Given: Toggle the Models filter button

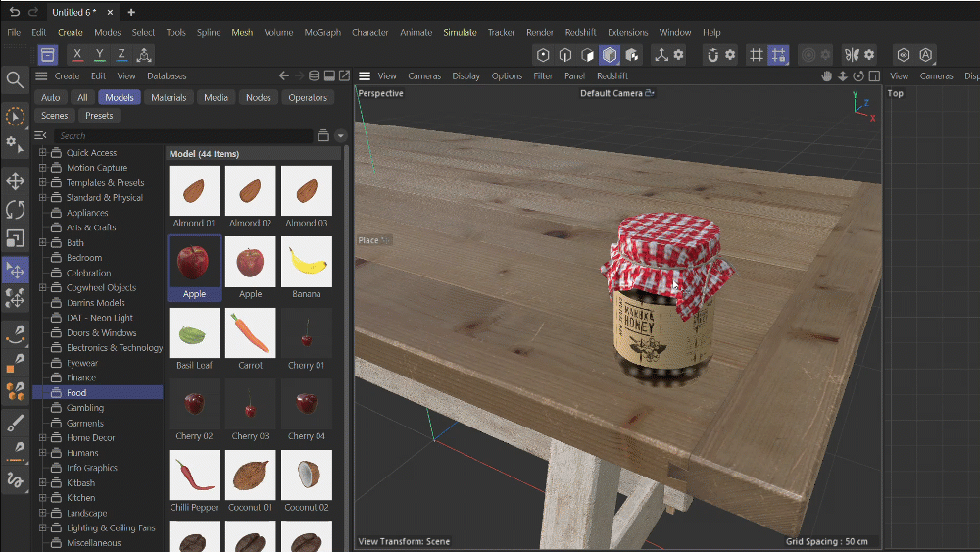Looking at the screenshot, I should pyautogui.click(x=120, y=97).
